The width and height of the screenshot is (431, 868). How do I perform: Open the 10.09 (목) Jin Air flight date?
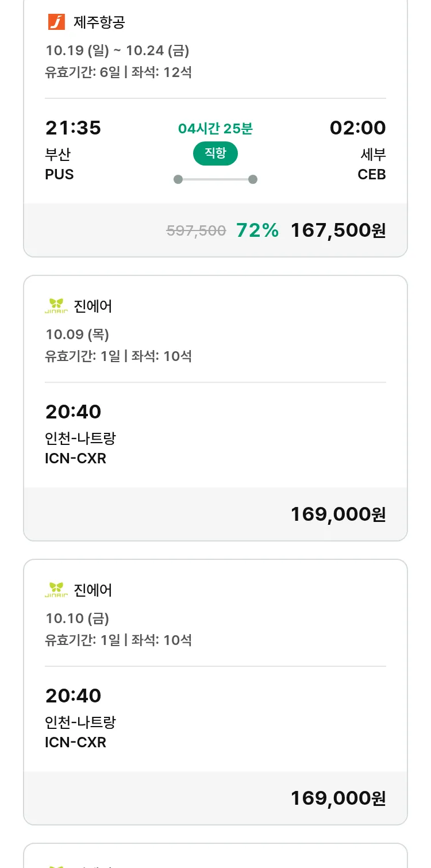click(x=77, y=335)
